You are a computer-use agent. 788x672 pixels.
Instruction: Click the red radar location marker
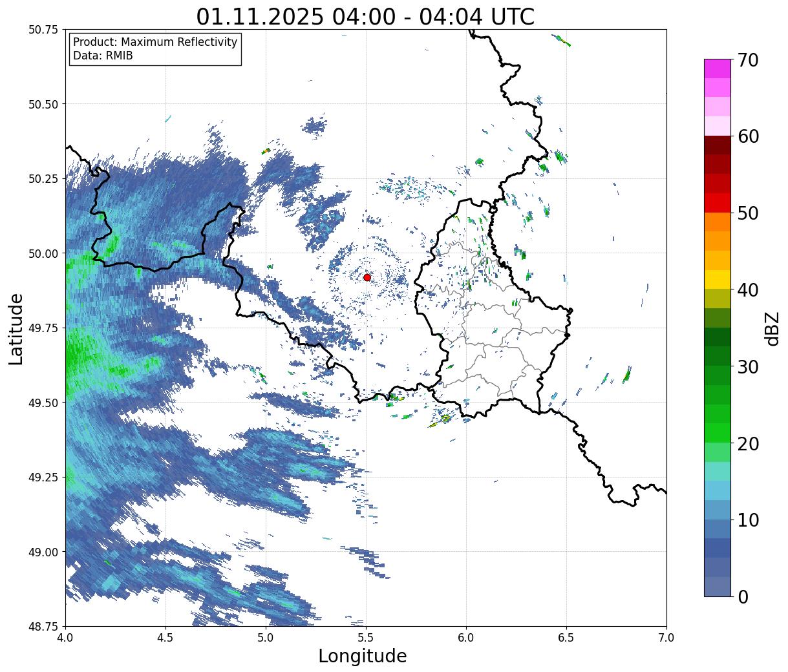coord(367,277)
